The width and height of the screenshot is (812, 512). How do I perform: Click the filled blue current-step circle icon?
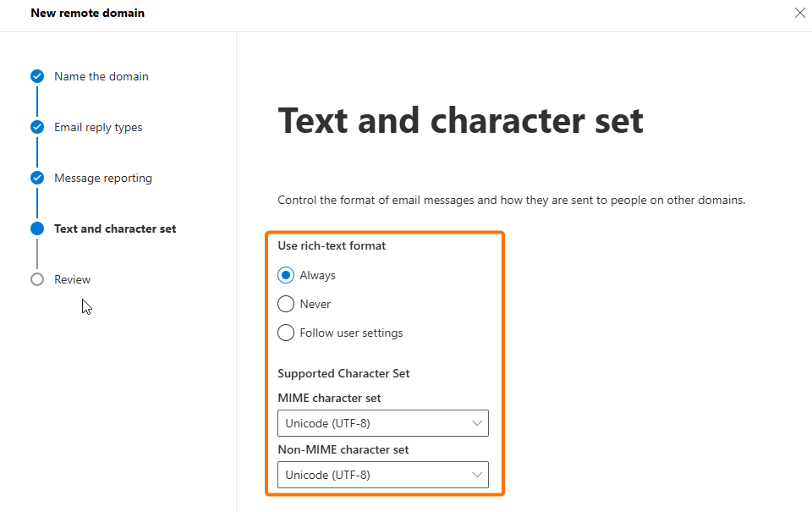pos(37,228)
